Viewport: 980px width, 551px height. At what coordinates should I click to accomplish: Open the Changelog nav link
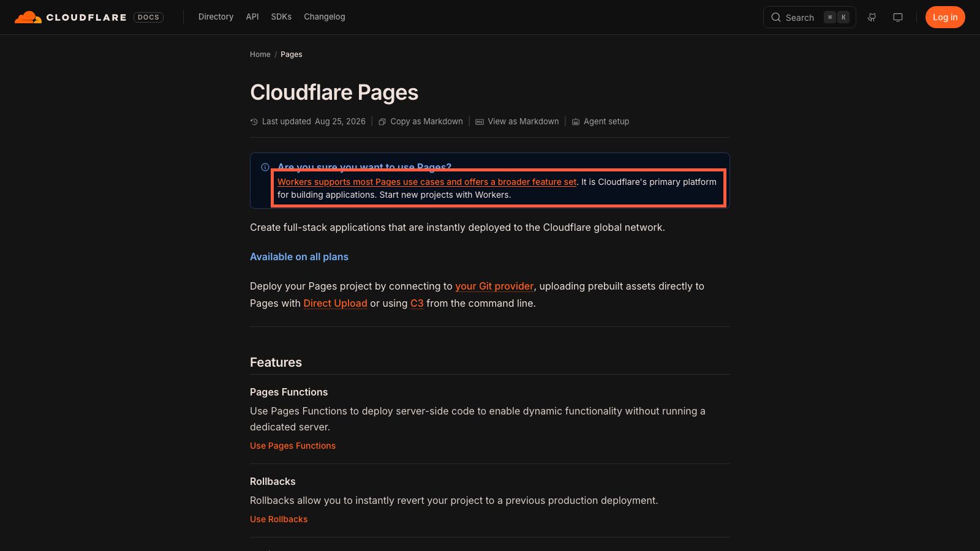tap(325, 17)
